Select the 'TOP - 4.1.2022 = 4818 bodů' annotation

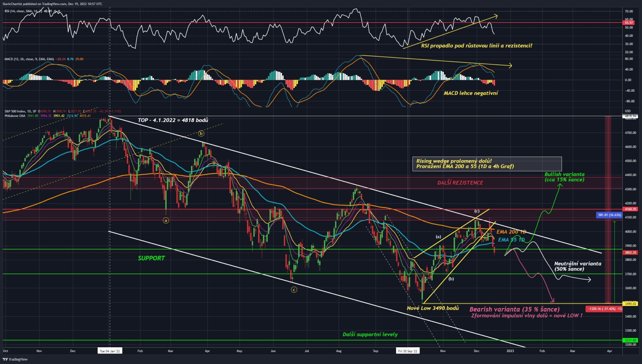tap(173, 120)
